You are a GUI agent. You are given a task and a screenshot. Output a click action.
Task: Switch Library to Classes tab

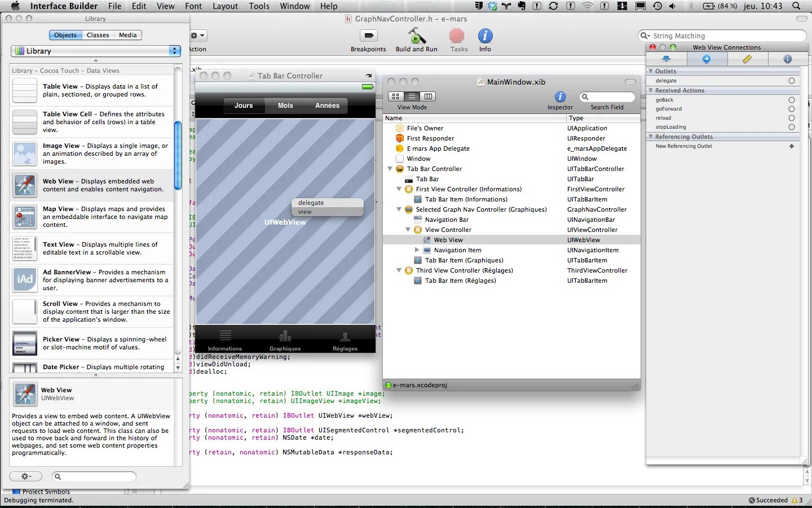[x=98, y=35]
